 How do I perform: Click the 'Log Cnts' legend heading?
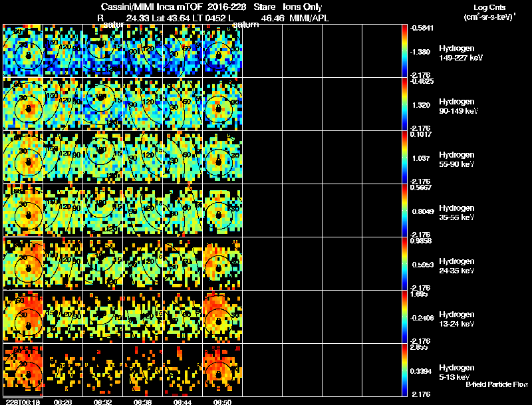pos(489,8)
